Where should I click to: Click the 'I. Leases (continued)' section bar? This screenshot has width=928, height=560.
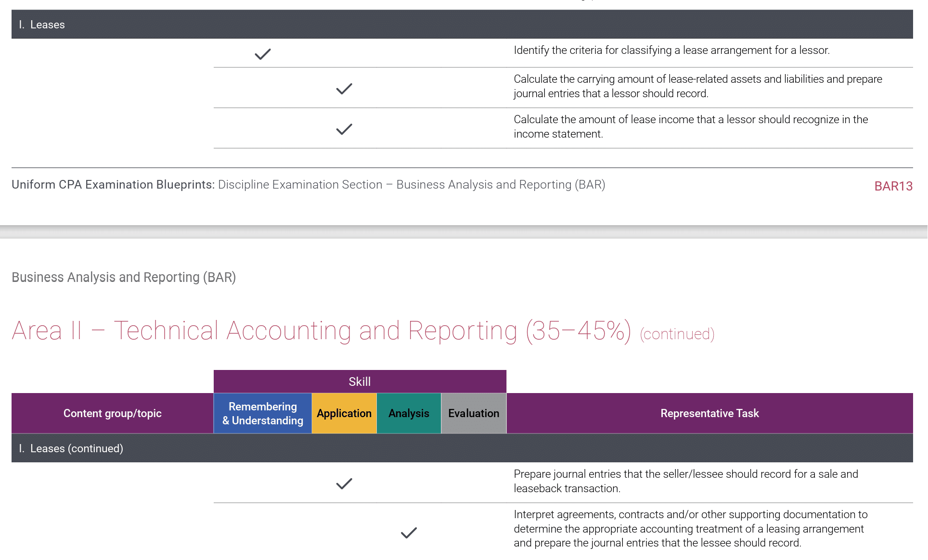pos(462,448)
